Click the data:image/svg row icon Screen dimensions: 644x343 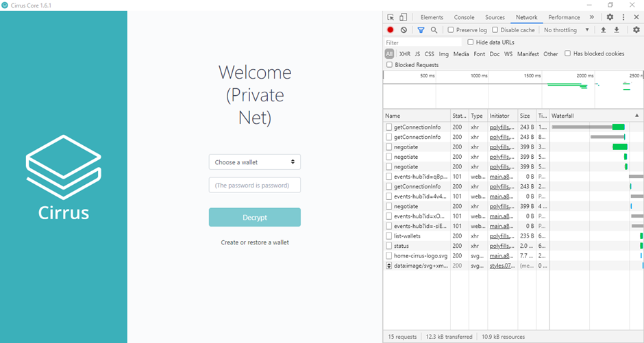pos(389,266)
